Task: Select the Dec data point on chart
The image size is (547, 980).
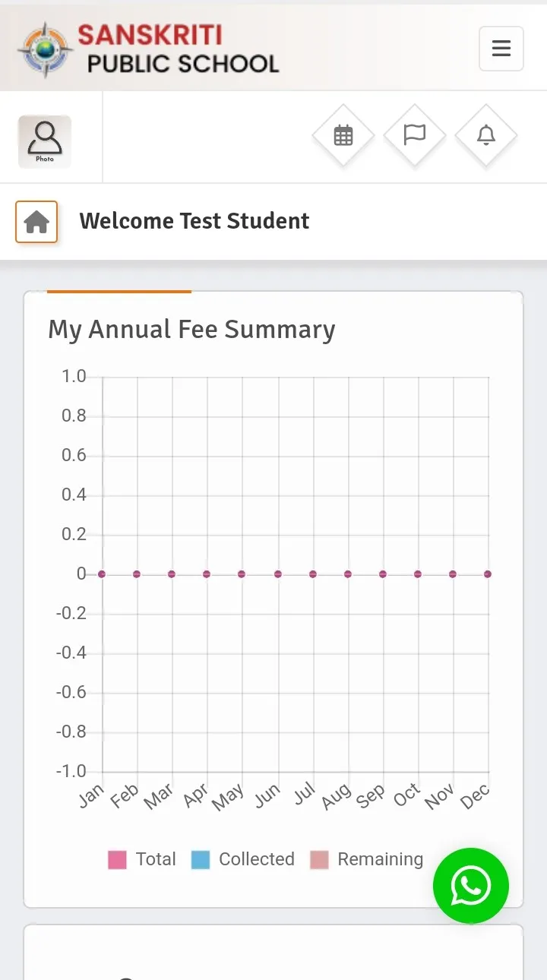Action: [x=488, y=574]
